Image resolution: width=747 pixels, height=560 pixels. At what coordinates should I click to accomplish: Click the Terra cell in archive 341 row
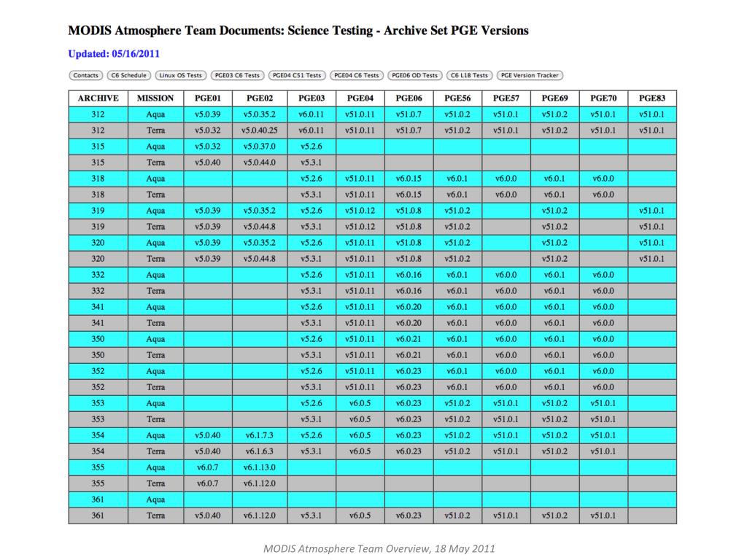155,323
